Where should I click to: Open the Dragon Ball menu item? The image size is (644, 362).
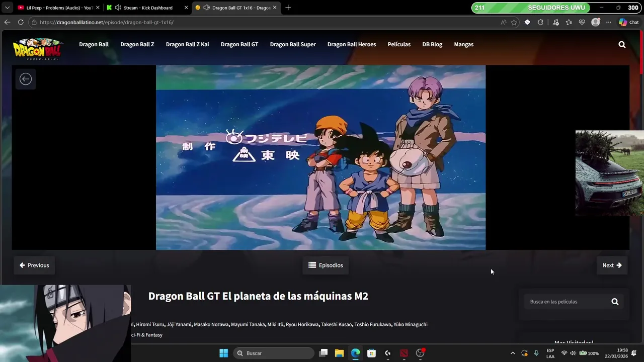pos(94,44)
